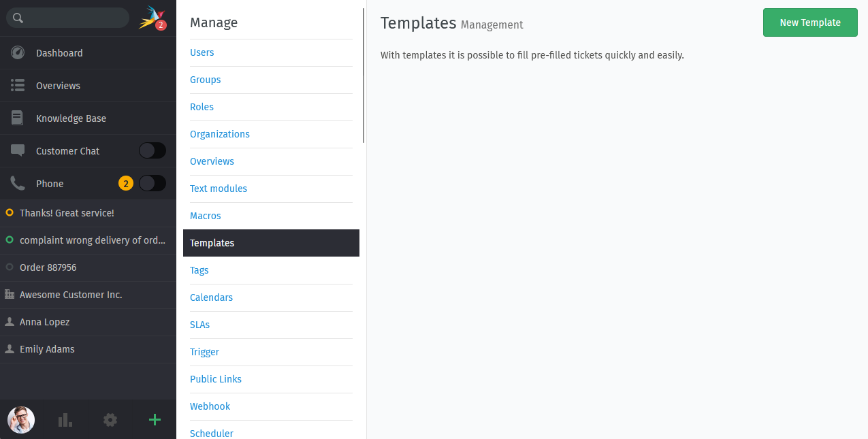
Task: Click the Phone handset icon
Action: (x=18, y=184)
